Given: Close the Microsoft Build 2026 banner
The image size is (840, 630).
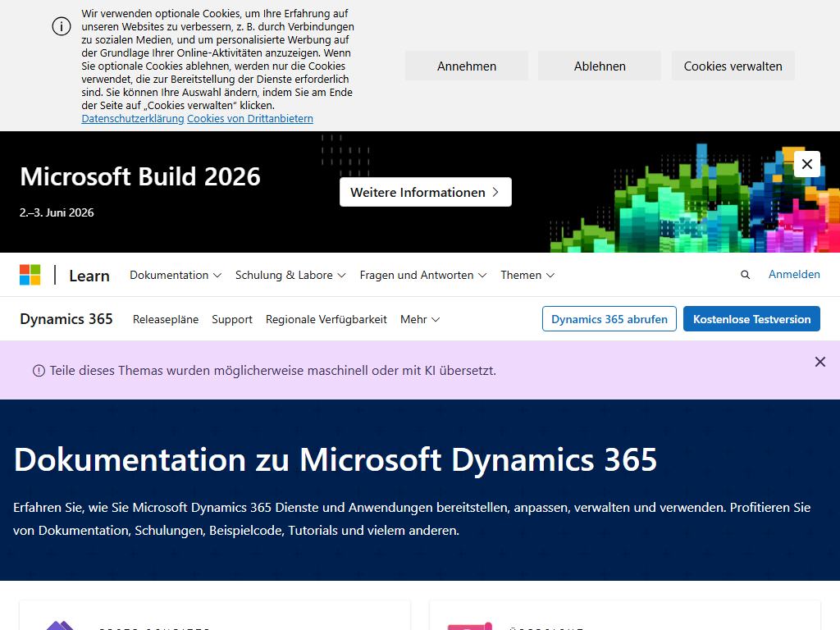Looking at the screenshot, I should click(x=807, y=164).
